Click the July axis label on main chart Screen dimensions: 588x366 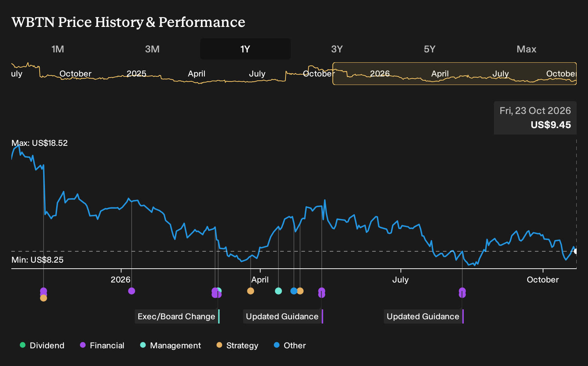400,280
